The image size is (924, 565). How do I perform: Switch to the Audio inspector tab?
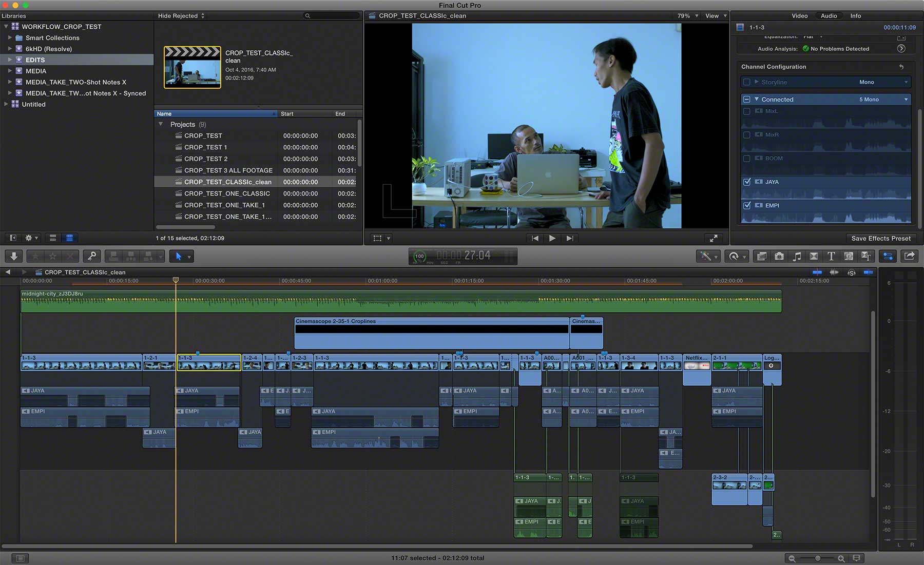click(x=829, y=16)
